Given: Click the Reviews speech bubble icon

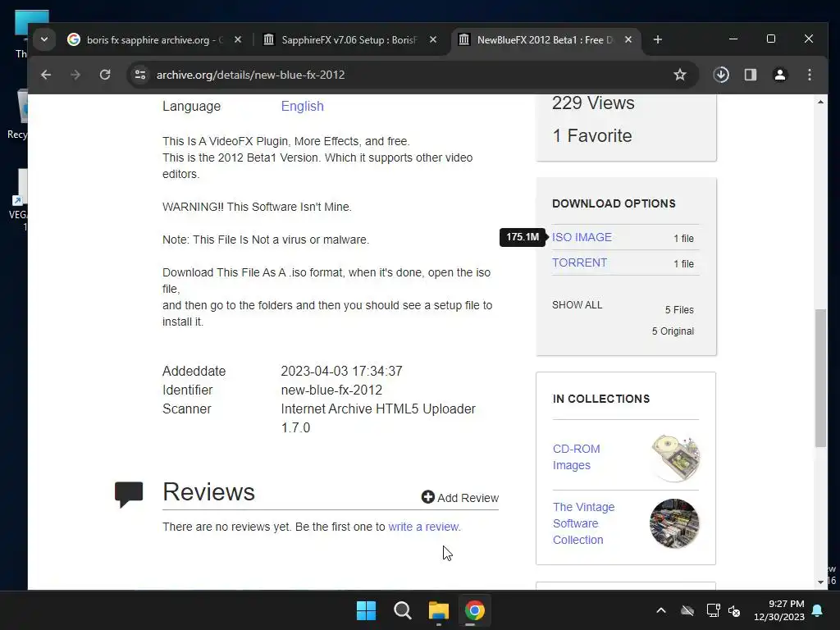Looking at the screenshot, I should point(129,494).
